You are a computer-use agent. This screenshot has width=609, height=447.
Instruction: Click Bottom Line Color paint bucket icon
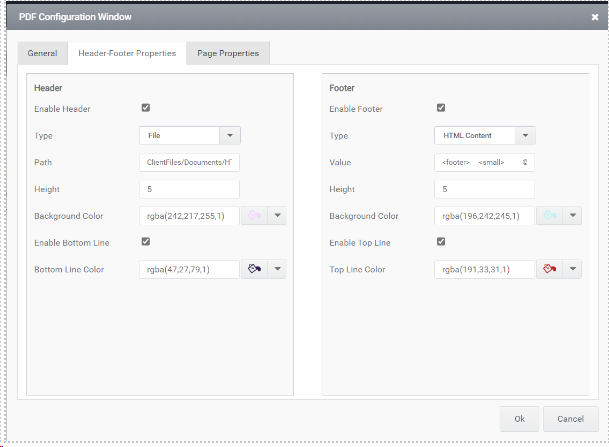click(x=254, y=269)
